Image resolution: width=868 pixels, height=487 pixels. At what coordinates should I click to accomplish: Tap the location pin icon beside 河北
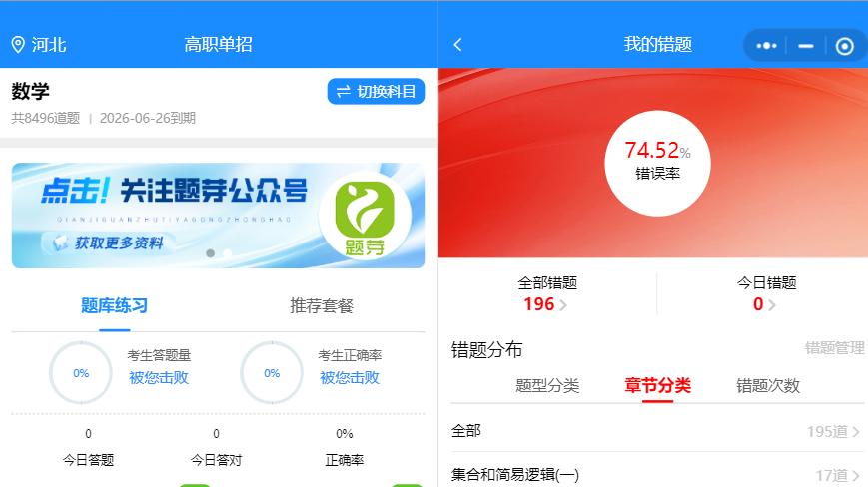point(18,44)
